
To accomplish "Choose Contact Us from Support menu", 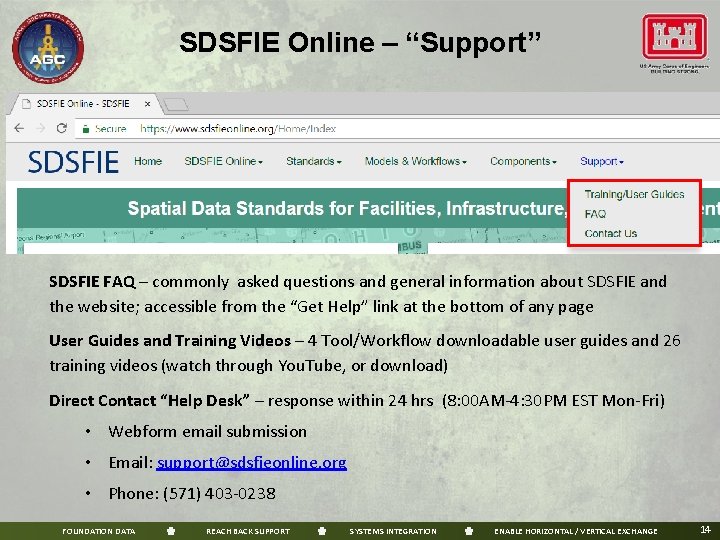I will [611, 233].
